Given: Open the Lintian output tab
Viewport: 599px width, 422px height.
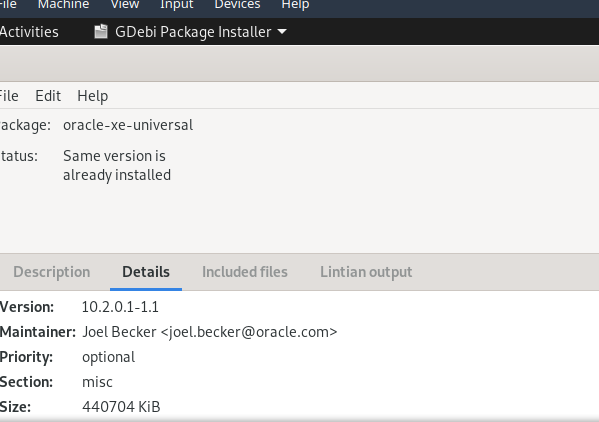Looking at the screenshot, I should [366, 272].
